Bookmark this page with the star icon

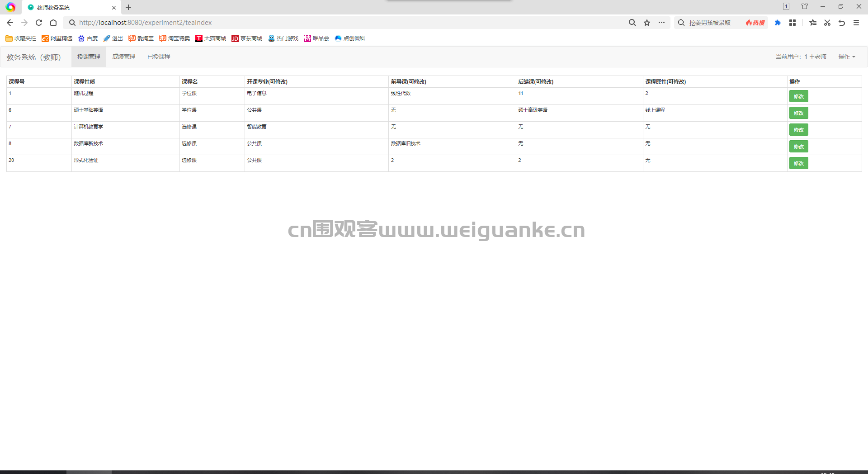click(647, 23)
